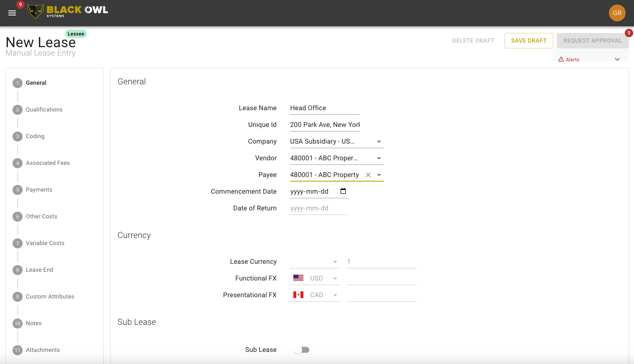Click step 5 circle for Payments
This screenshot has height=364, width=634.
(18, 190)
